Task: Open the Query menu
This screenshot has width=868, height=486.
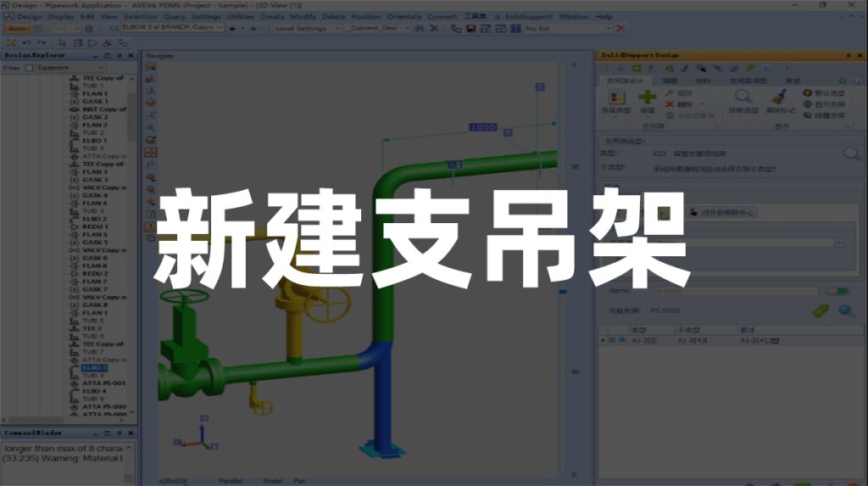Action: [175, 17]
